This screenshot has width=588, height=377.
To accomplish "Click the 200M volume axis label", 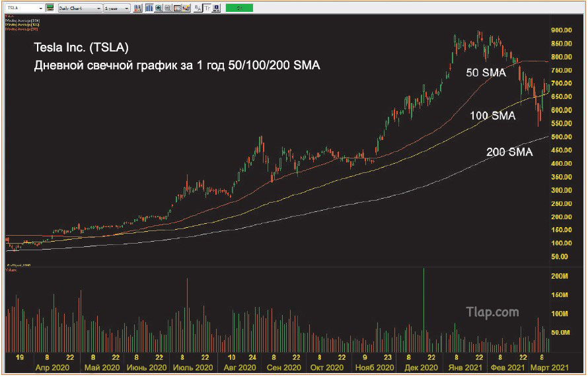I will tap(560, 276).
